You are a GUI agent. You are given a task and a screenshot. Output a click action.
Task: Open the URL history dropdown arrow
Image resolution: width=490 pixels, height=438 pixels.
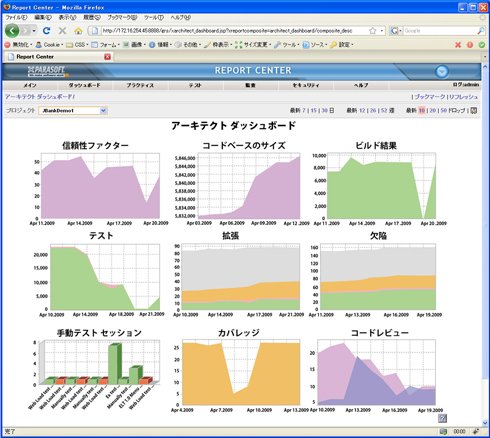382,31
